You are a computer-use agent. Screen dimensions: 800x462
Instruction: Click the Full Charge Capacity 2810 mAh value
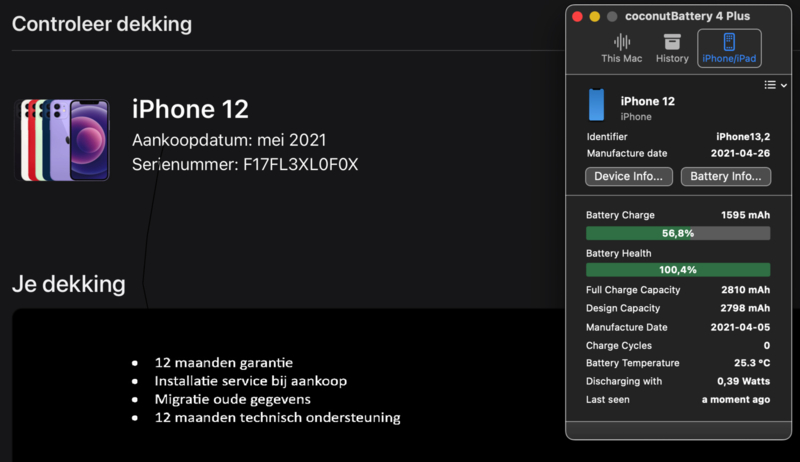point(745,290)
